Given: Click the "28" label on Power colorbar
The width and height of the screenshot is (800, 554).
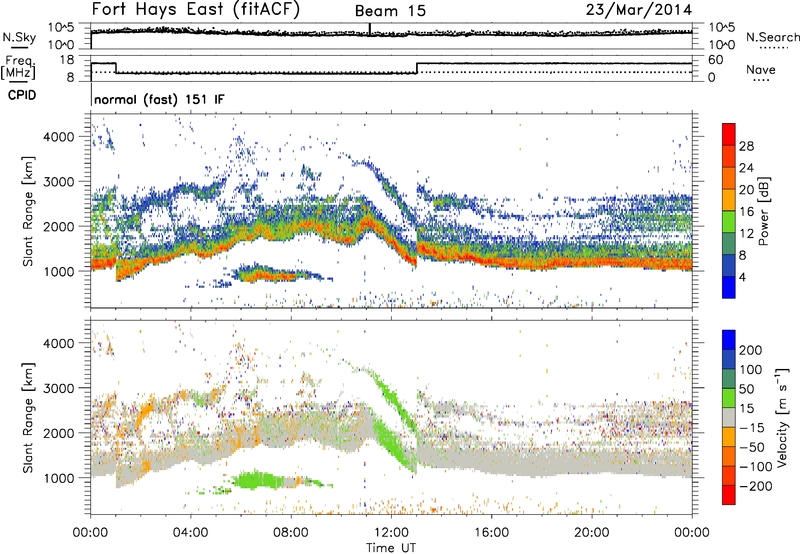Looking at the screenshot, I should point(746,146).
